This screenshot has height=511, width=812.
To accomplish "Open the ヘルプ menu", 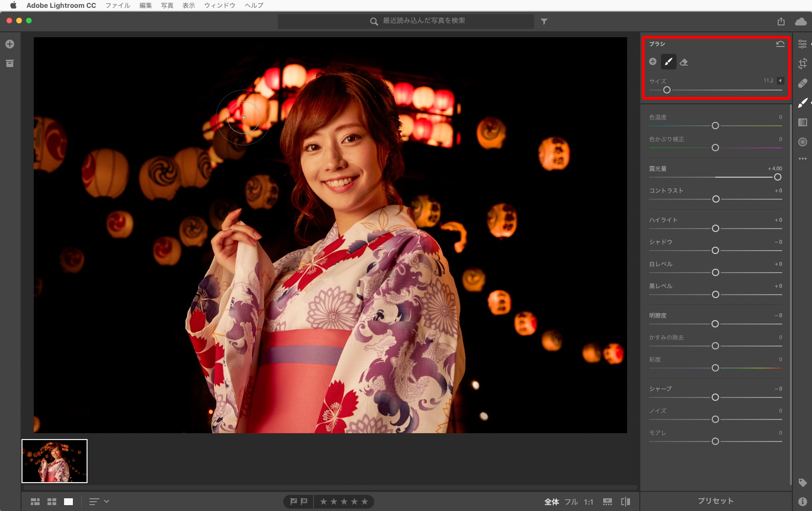I will pos(254,5).
